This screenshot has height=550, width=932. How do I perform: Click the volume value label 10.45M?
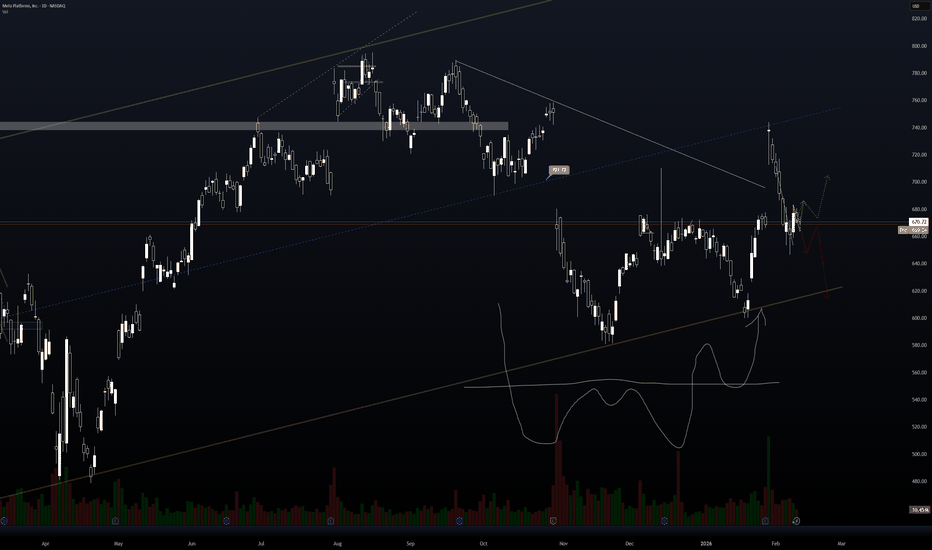click(920, 510)
